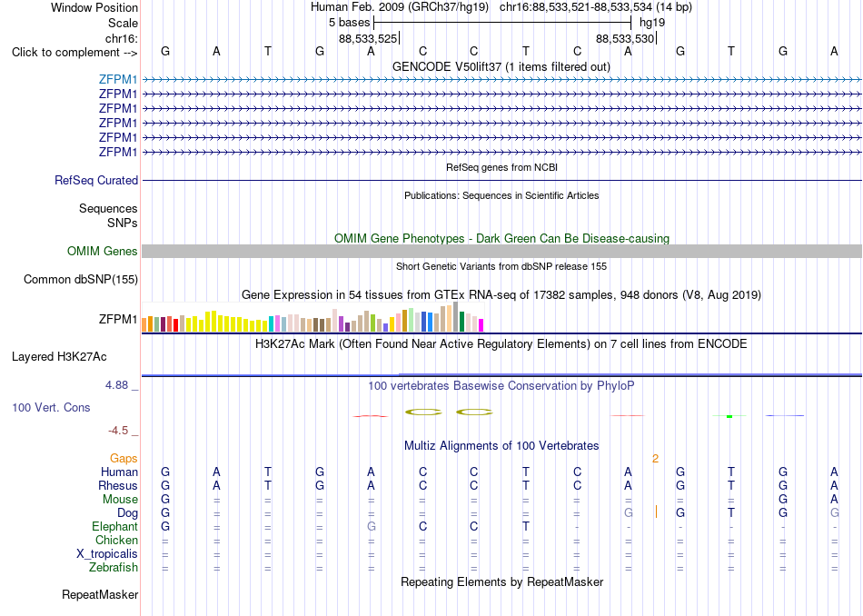Open the Common dbSNP(155) track label
Image resolution: width=863 pixels, height=616 pixels.
tap(80, 279)
